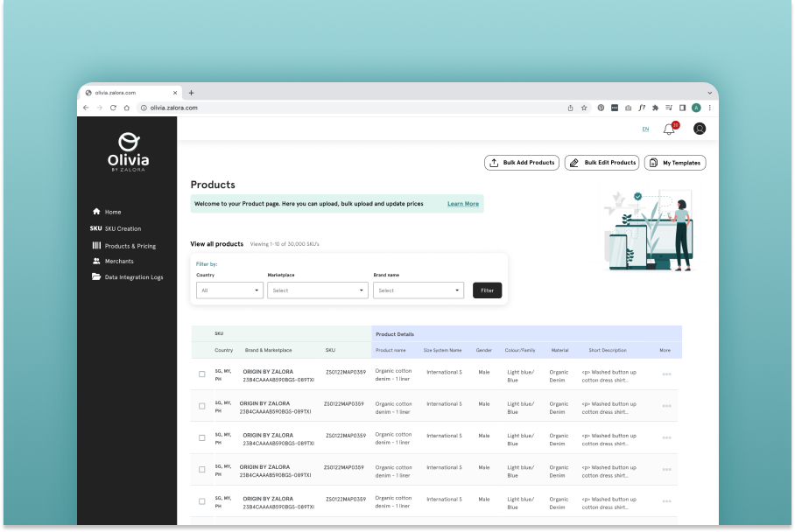The width and height of the screenshot is (795, 532).
Task: Switch language via EN selector
Action: pos(645,129)
